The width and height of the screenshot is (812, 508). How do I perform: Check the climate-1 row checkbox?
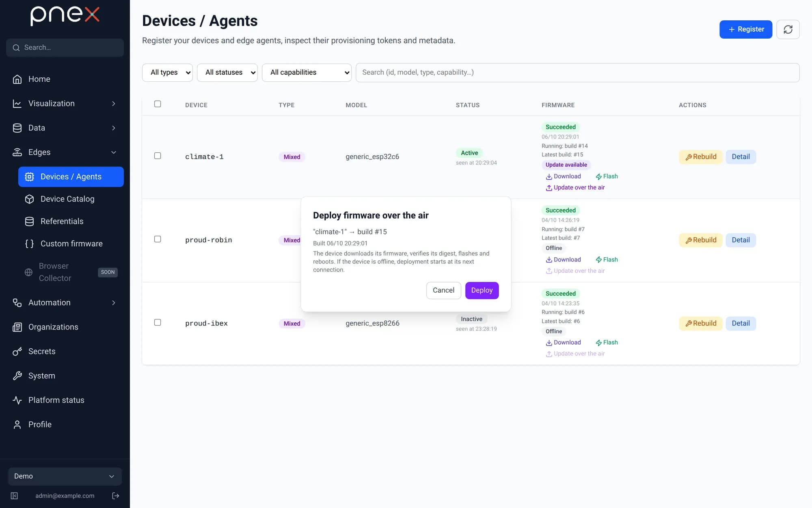click(x=158, y=156)
